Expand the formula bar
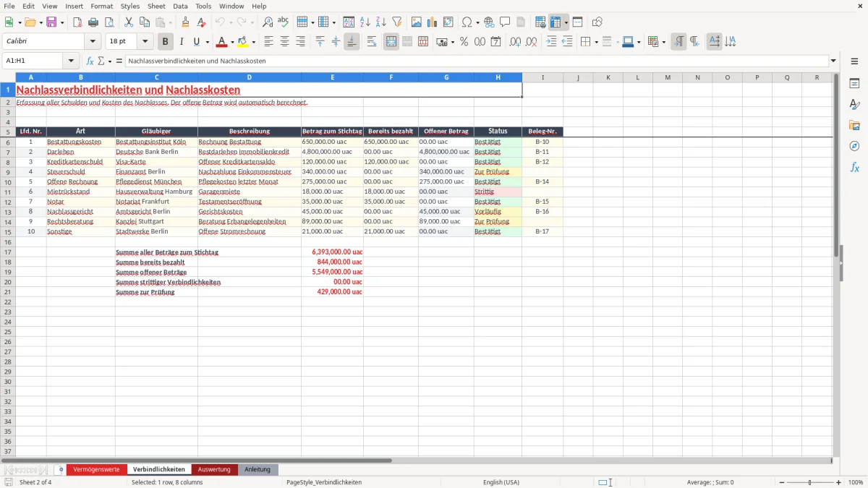868x488 pixels. click(833, 61)
